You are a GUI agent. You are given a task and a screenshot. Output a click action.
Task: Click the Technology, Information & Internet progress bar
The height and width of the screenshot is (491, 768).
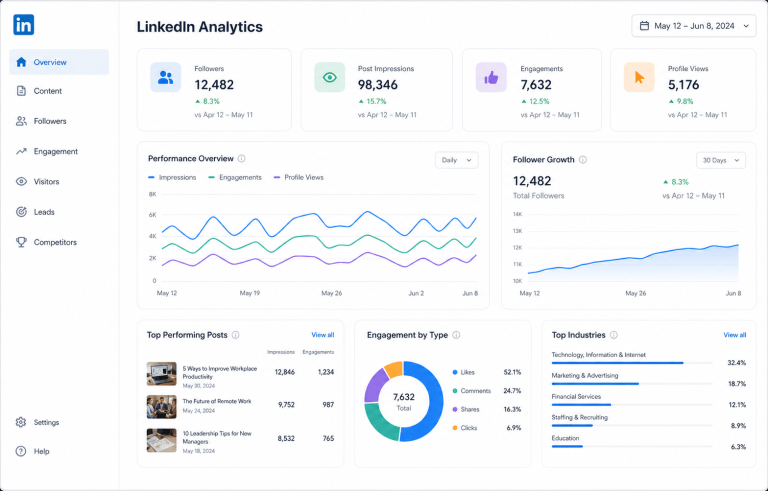pos(632,363)
